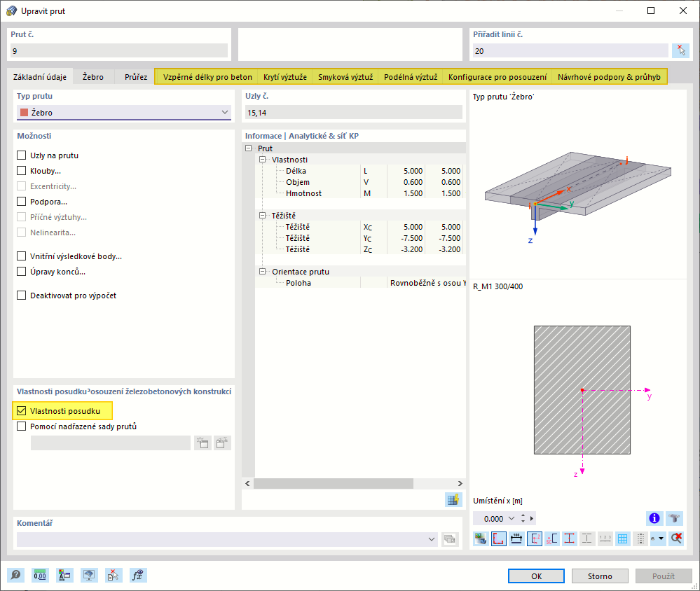700x591 pixels.
Task: Switch to the Žebro tab
Action: coord(93,77)
